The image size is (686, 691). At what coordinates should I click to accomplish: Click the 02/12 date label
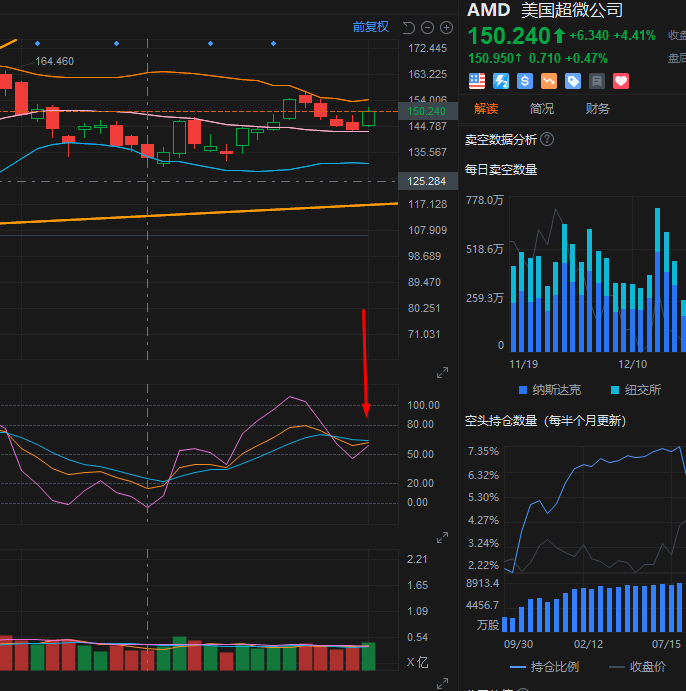[x=588, y=644]
